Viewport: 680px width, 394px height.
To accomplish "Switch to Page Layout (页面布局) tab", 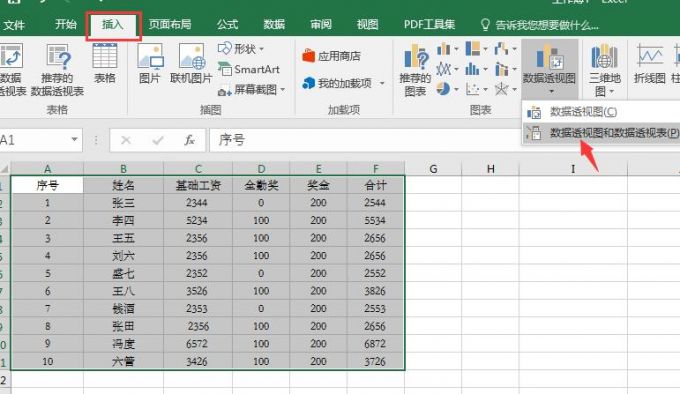I will coord(170,24).
